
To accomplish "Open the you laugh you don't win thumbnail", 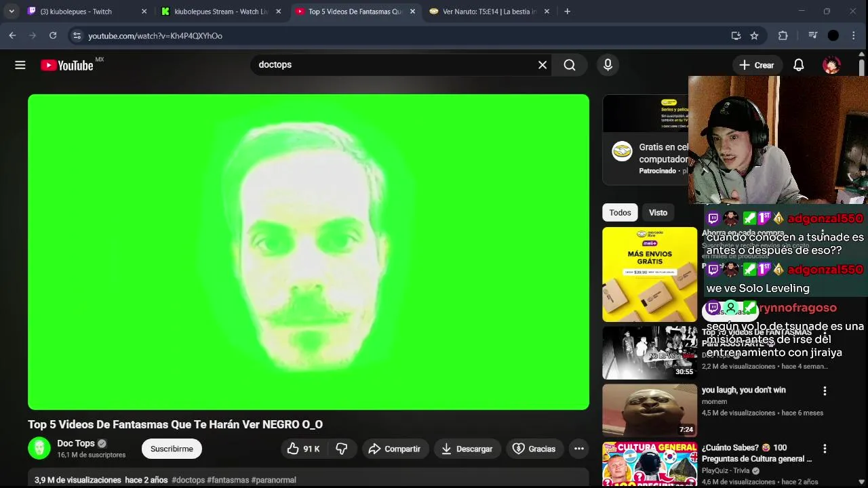I will click(x=650, y=411).
